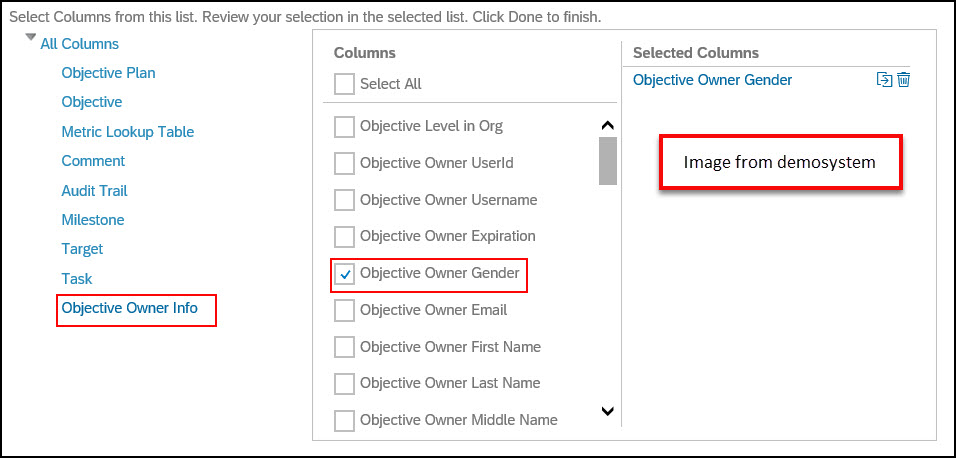956x458 pixels.
Task: Click the move icon beside Objective Owner Gender
Action: (x=884, y=80)
